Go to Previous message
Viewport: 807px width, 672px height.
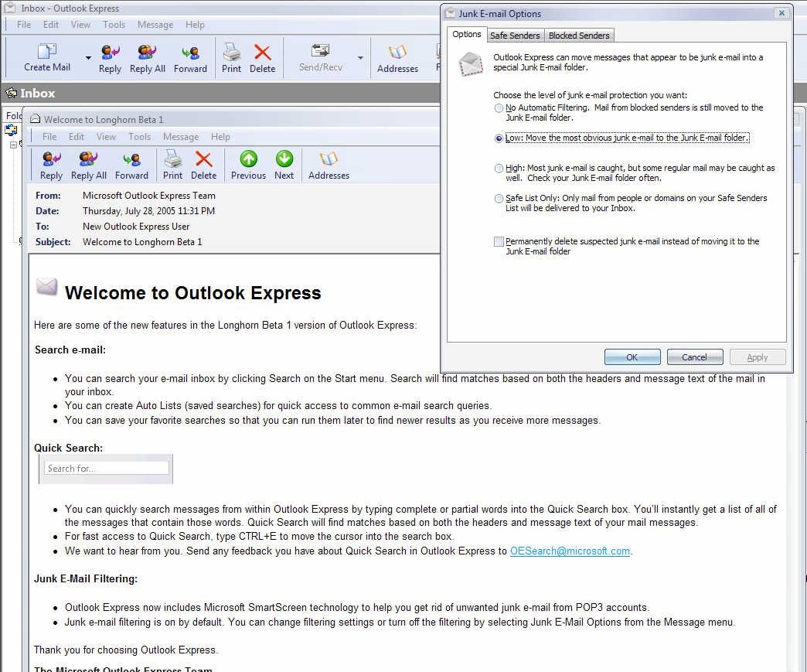click(x=248, y=165)
